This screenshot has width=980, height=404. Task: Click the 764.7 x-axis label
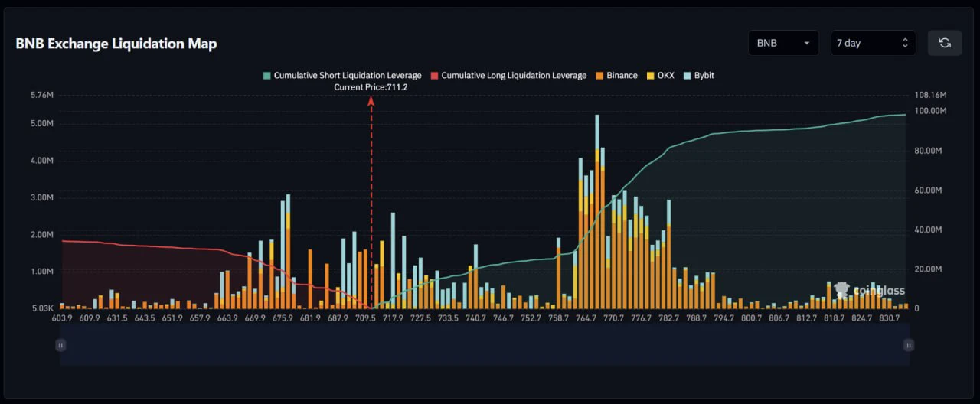585,318
